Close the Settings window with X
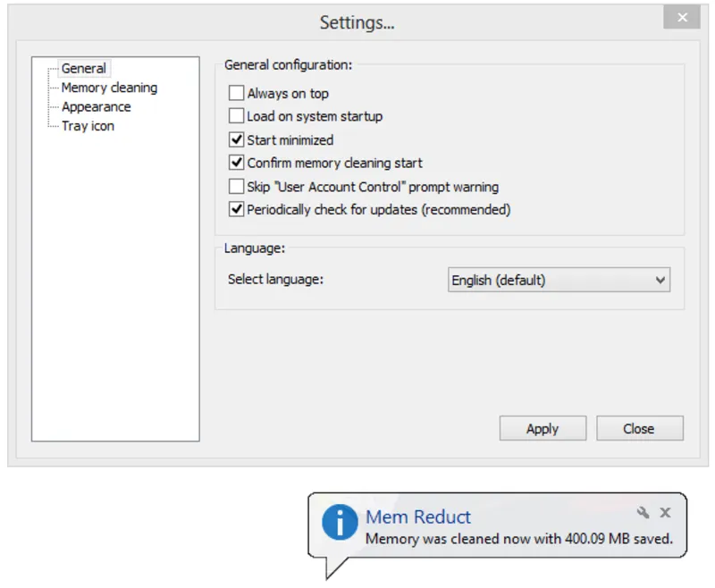Viewport: 715px width, 588px height. [682, 18]
